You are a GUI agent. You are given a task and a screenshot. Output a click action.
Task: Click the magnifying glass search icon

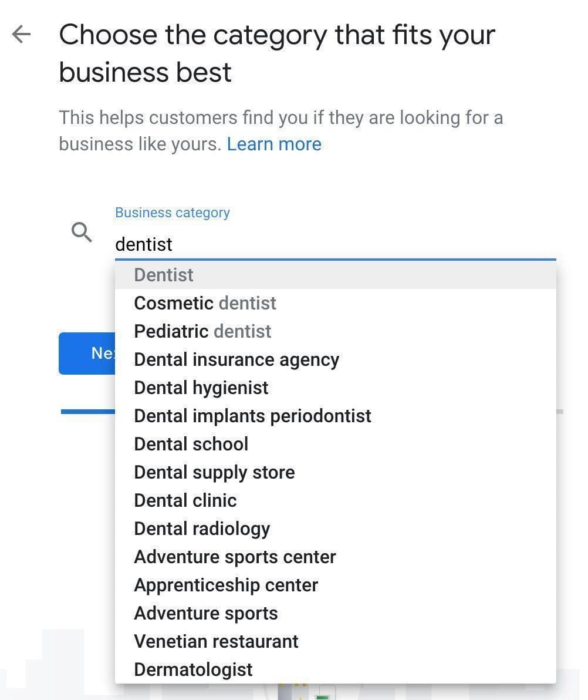[x=82, y=233]
